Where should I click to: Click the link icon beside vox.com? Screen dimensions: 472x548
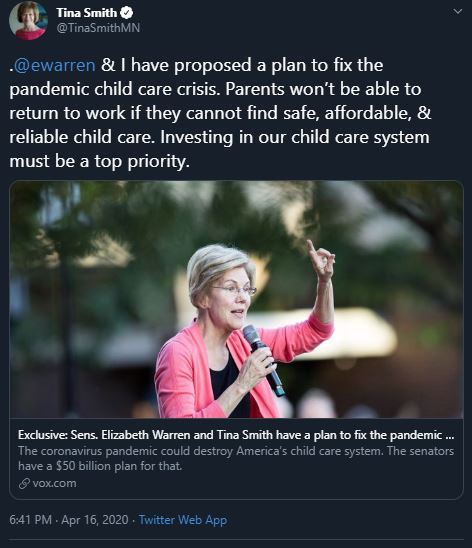pos(24,484)
